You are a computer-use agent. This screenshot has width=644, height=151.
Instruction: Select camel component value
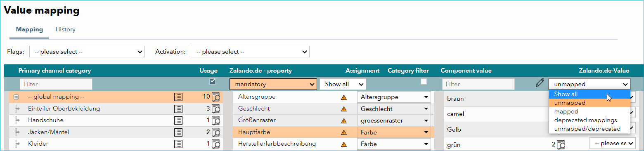click(456, 114)
